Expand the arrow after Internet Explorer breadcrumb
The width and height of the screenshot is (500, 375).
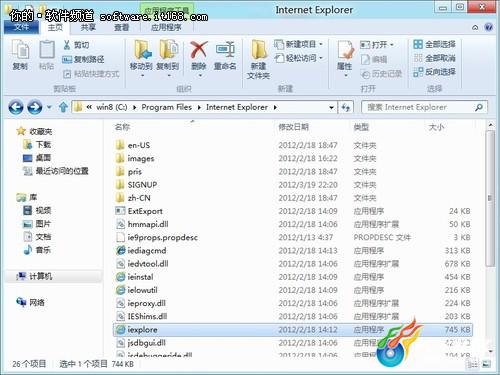point(275,107)
